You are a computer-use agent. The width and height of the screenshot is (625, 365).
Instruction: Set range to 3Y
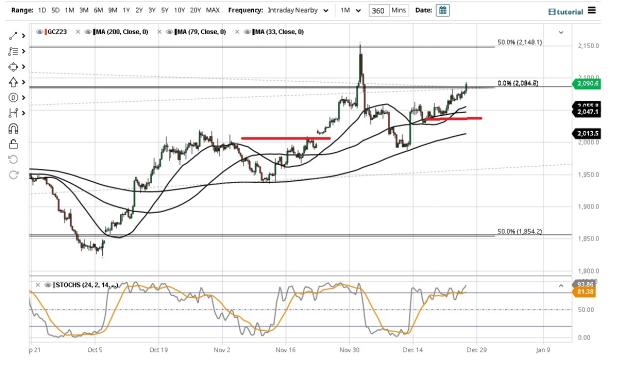151,10
